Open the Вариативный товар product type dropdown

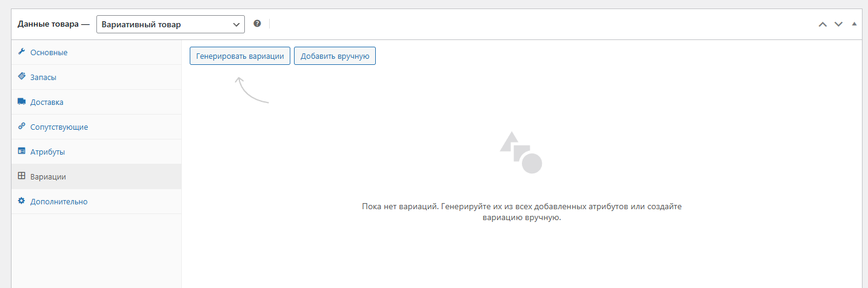click(x=170, y=24)
